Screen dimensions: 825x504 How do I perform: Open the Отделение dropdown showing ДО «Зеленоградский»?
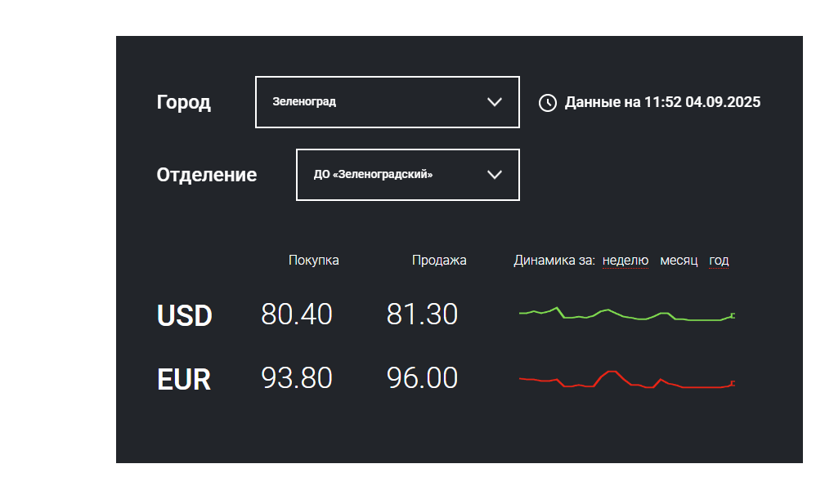[x=407, y=175]
